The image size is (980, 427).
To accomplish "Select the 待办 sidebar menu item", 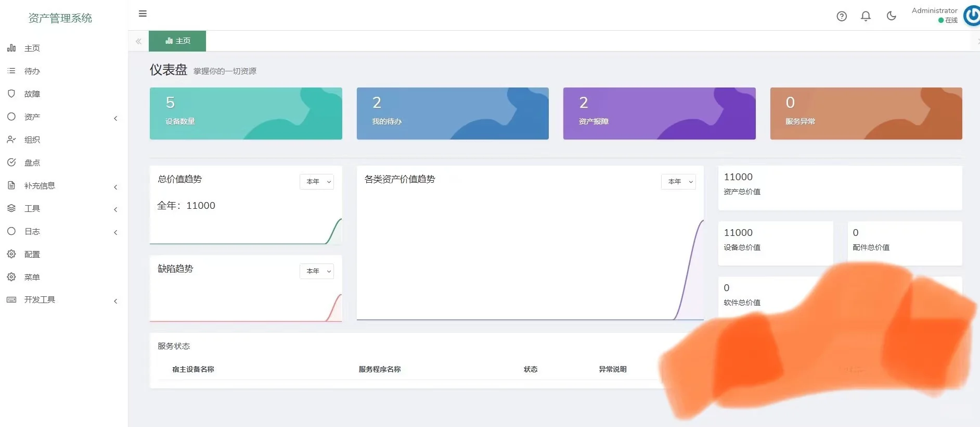I will click(64, 71).
